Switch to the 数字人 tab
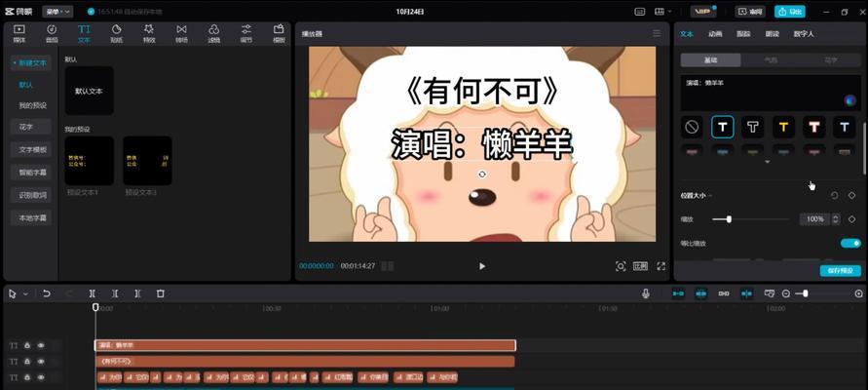Image resolution: width=868 pixels, height=390 pixels. [x=804, y=34]
